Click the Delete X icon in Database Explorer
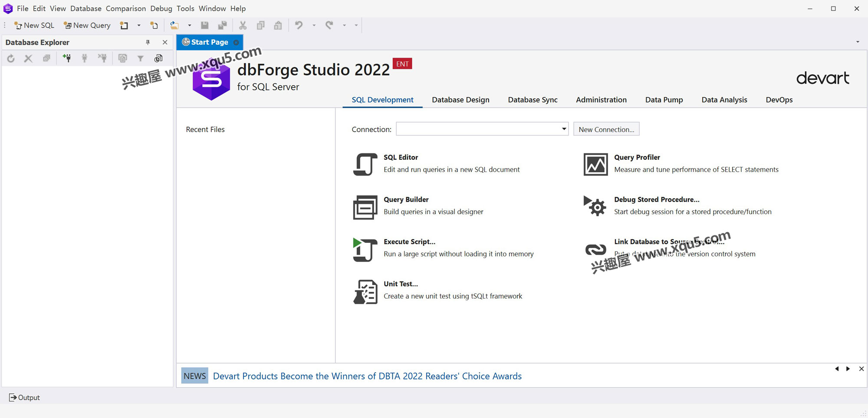This screenshot has width=868, height=418. pos(28,58)
